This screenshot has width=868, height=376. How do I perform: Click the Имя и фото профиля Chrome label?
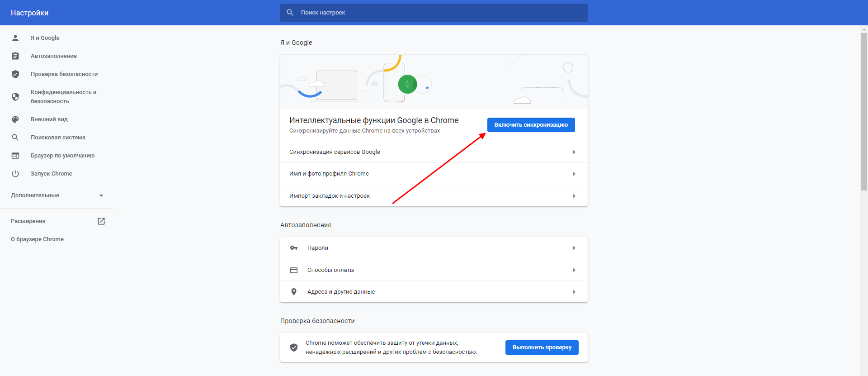pos(329,174)
